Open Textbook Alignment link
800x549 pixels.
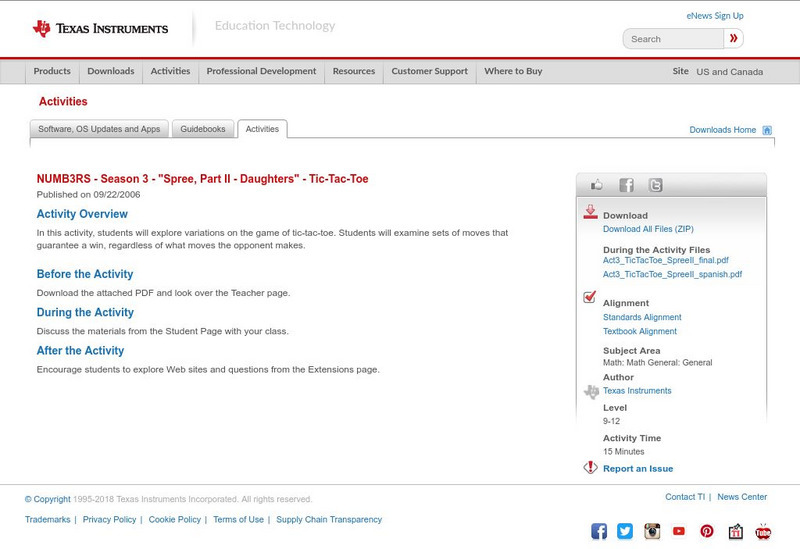pos(640,331)
